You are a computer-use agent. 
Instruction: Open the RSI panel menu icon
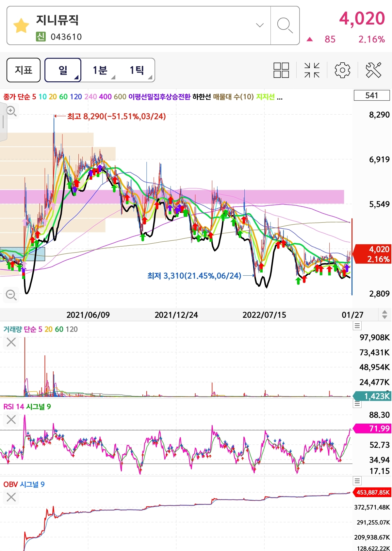pyautogui.click(x=357, y=404)
